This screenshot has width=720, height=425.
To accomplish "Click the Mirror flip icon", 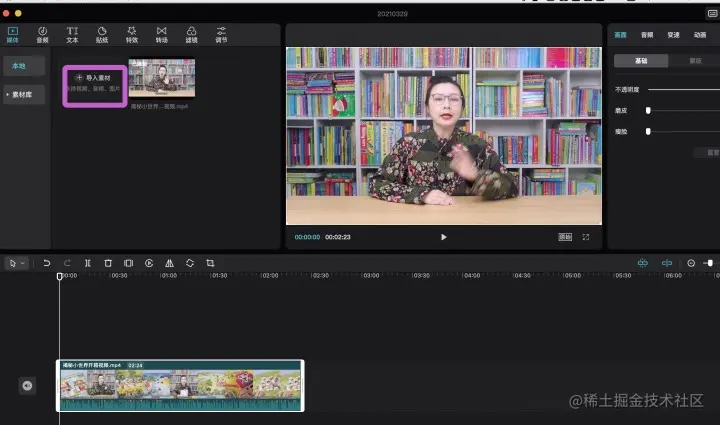I will [x=169, y=263].
